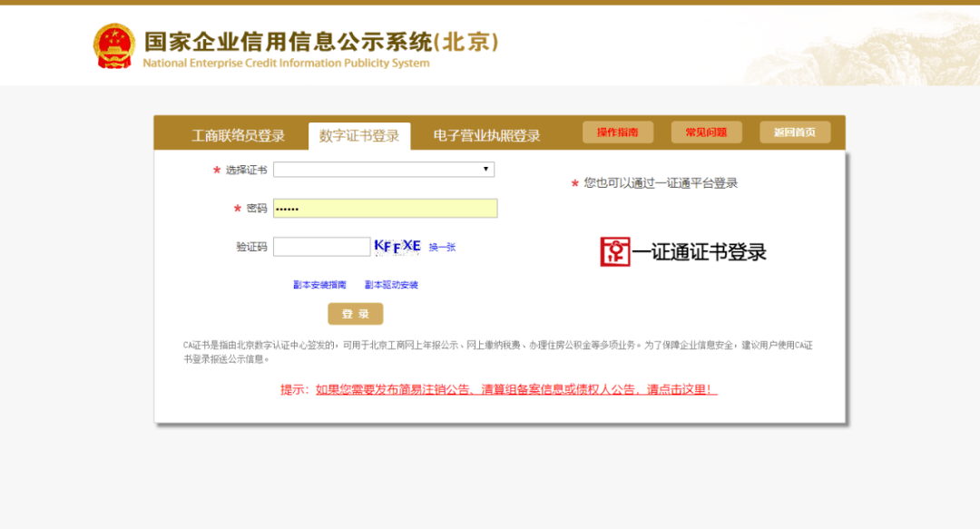Switch to 工商联络员登录 tab
980x529 pixels.
coord(238,136)
